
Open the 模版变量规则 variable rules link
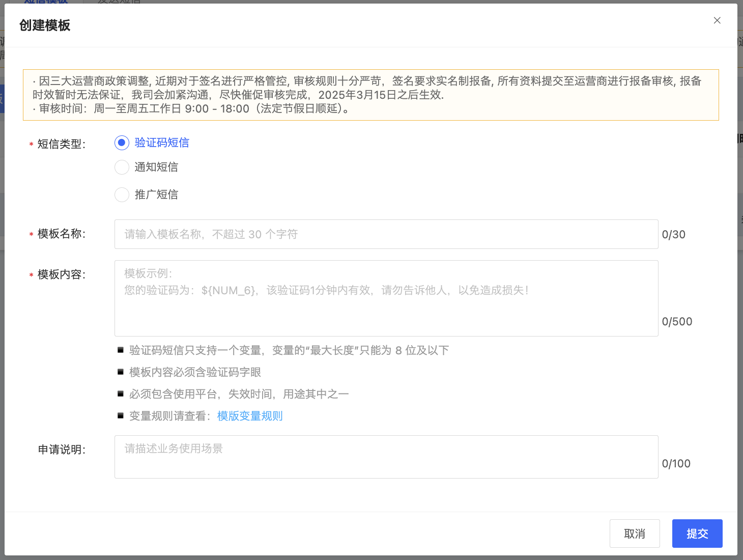249,416
